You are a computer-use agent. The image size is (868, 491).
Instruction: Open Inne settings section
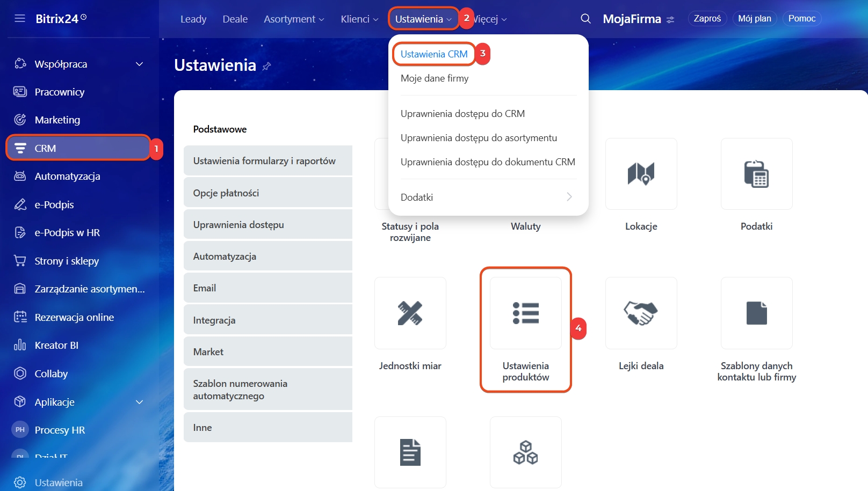pyautogui.click(x=268, y=427)
